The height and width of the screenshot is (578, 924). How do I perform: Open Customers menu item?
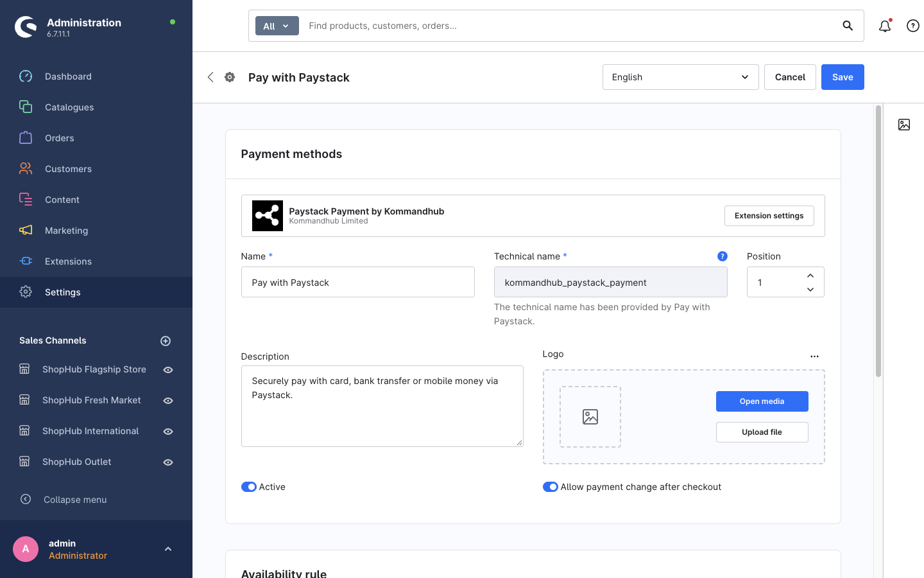pos(96,169)
